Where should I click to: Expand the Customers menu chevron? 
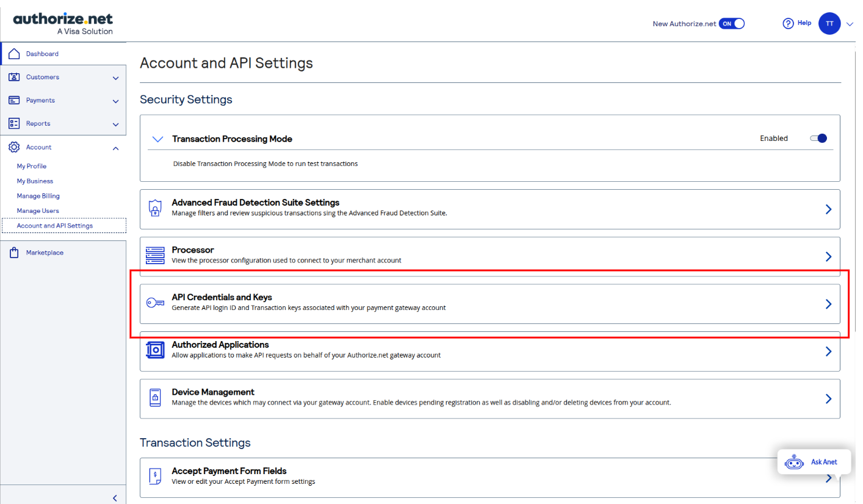115,77
